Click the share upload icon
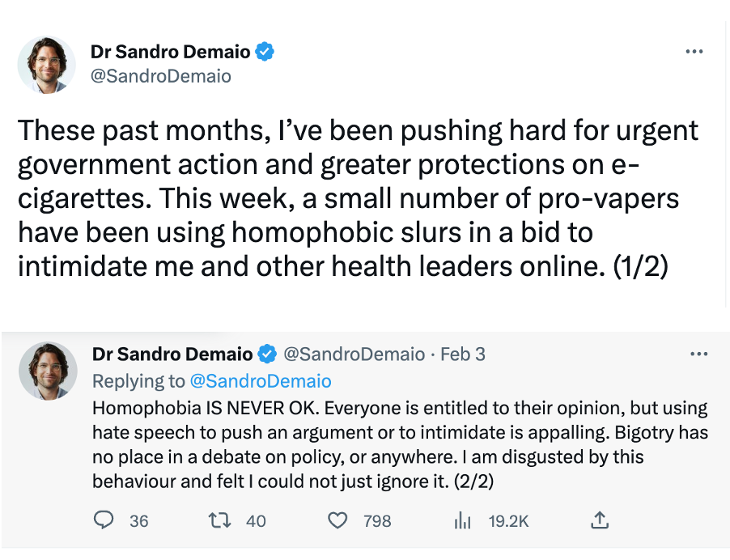Screen dimensions: 730x560 point(601,520)
